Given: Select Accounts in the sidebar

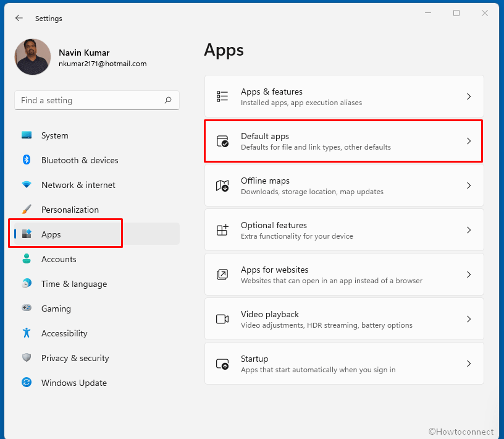Looking at the screenshot, I should click(x=97, y=259).
